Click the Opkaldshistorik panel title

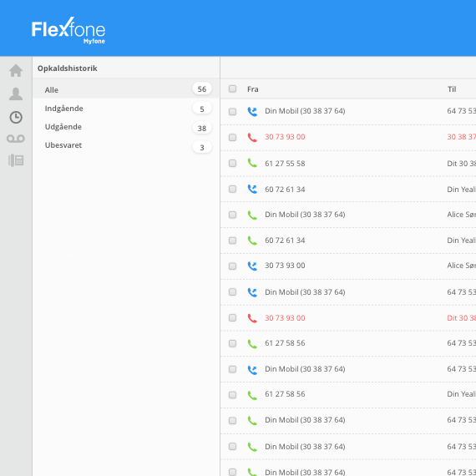point(68,68)
